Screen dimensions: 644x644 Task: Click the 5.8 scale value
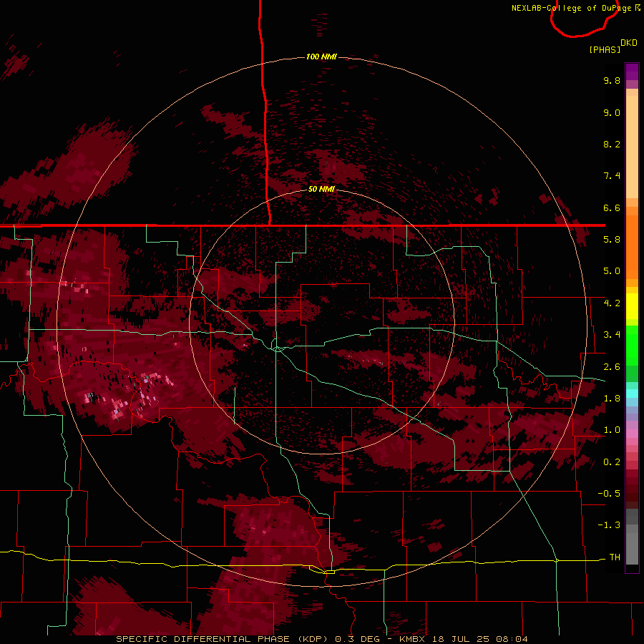pyautogui.click(x=612, y=240)
